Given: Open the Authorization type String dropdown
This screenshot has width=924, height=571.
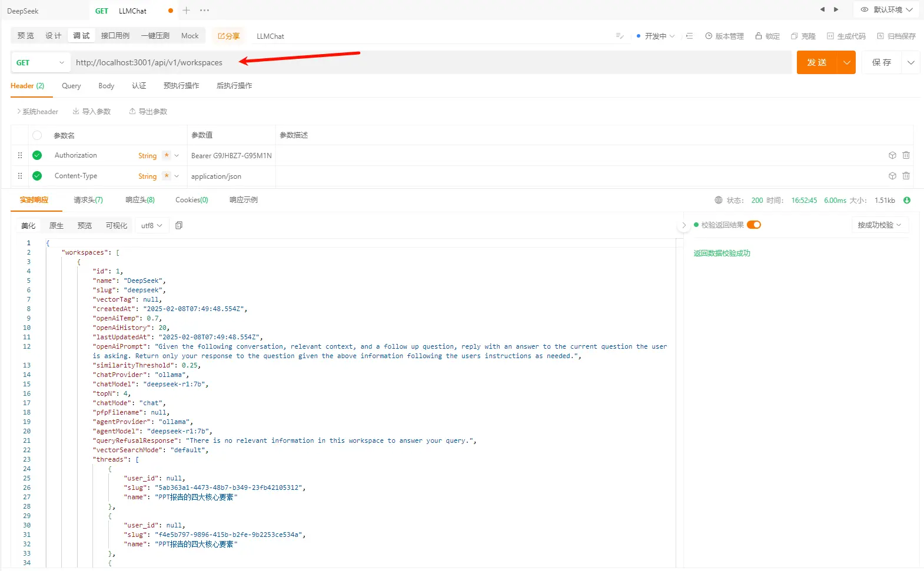Looking at the screenshot, I should 158,156.
